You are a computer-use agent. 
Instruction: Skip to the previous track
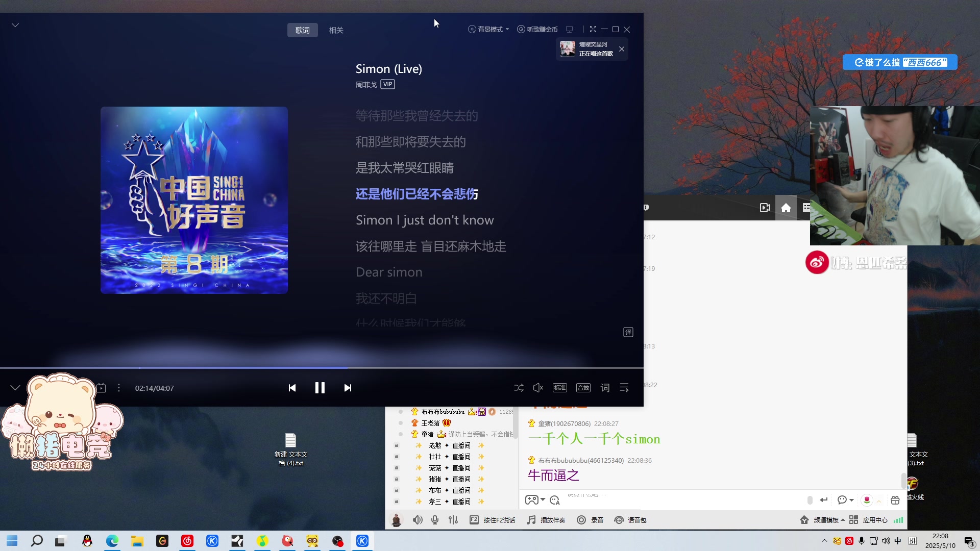click(292, 388)
